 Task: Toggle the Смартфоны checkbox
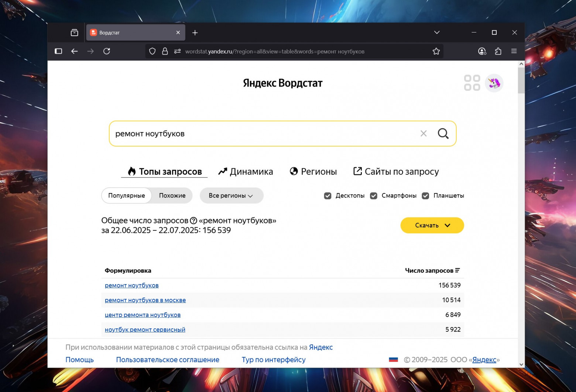(374, 196)
